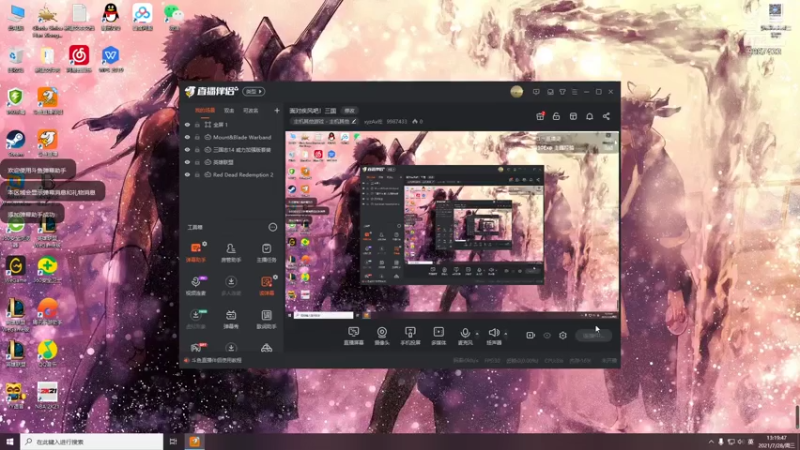Switch to the orange active scene tab
This screenshot has width=800, height=450.
click(x=205, y=110)
